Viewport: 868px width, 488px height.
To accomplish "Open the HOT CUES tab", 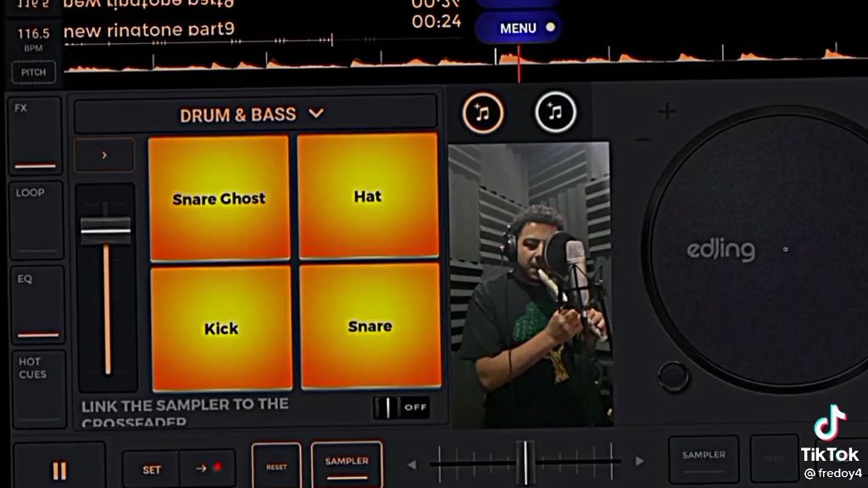I will pos(35,387).
